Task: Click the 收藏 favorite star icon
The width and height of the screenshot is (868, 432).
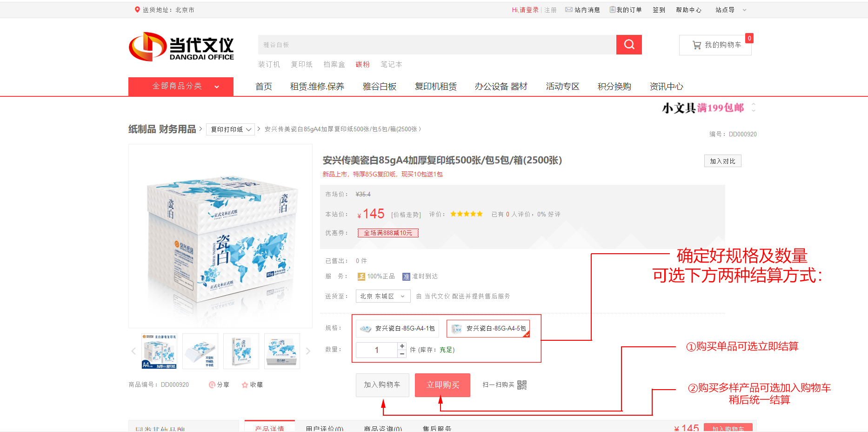Action: click(x=245, y=385)
